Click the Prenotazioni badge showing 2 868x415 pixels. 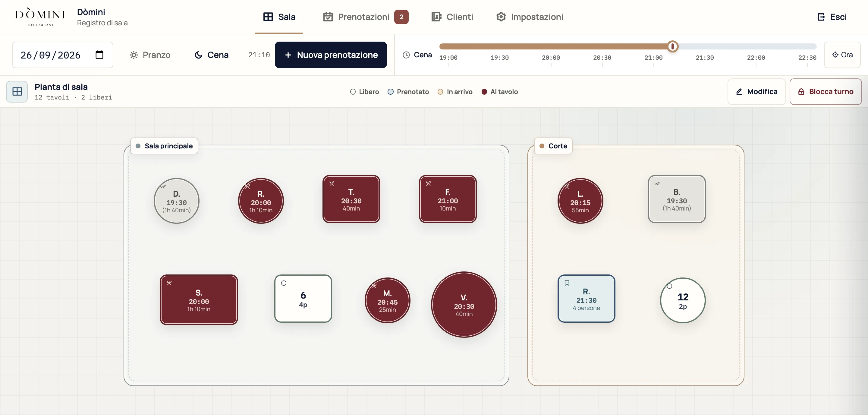(401, 17)
